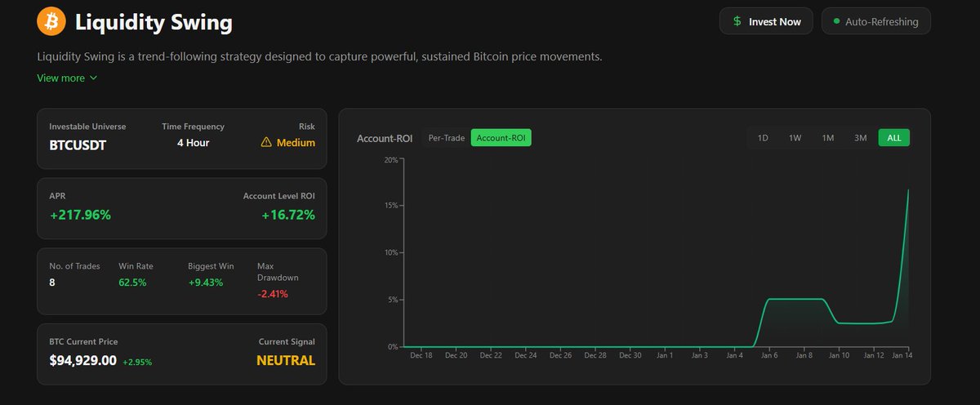Click the +16.72% account level ROI value
Screen dimensions: 980x405
(x=288, y=215)
